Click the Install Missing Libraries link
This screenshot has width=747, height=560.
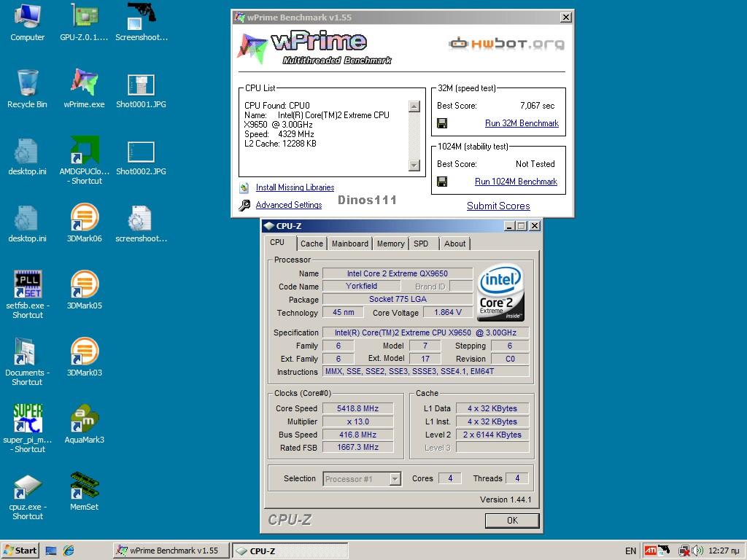pyautogui.click(x=295, y=187)
